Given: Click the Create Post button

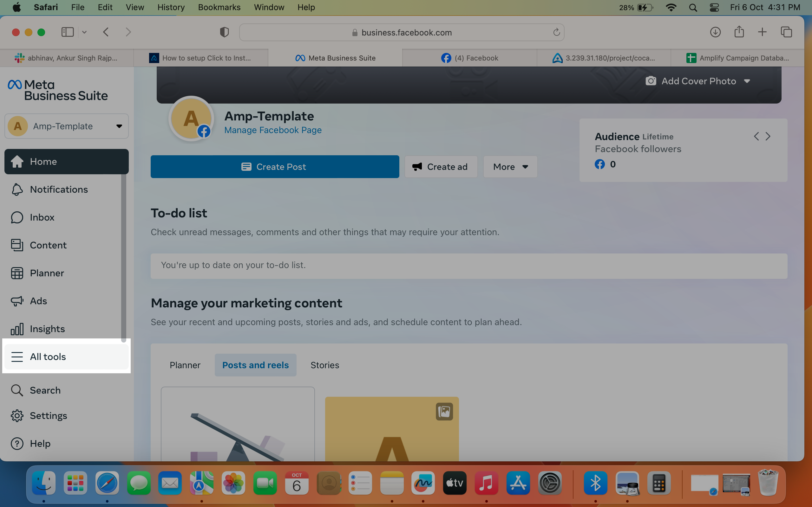Looking at the screenshot, I should (x=275, y=167).
